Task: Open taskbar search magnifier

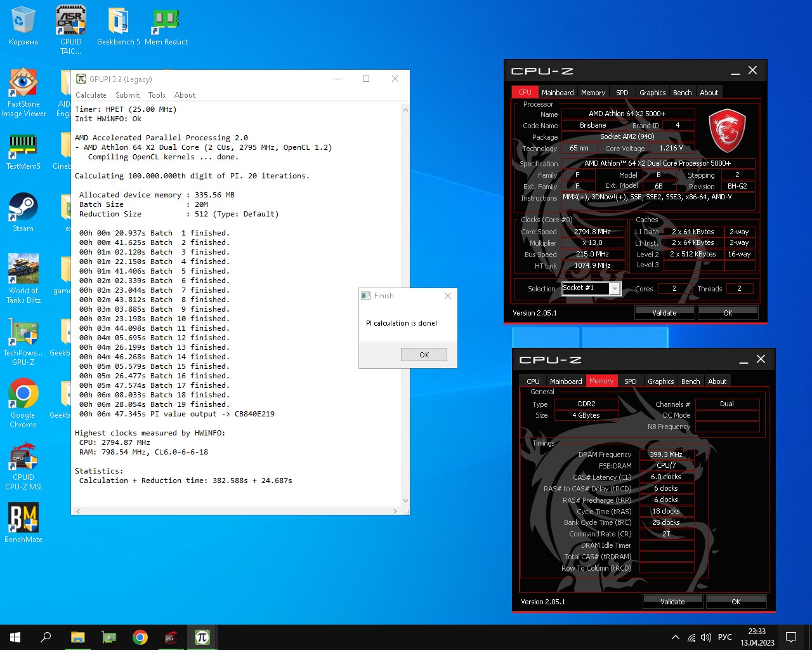Action: click(x=46, y=637)
